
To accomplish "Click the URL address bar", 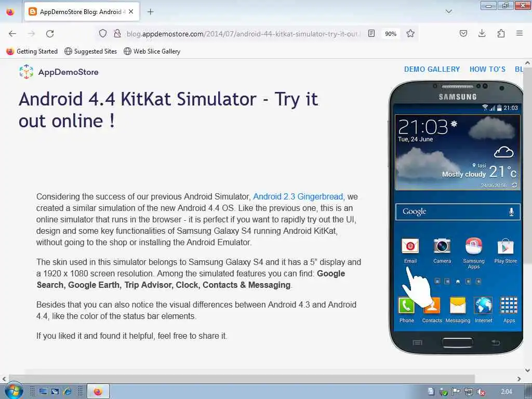I will (x=242, y=34).
